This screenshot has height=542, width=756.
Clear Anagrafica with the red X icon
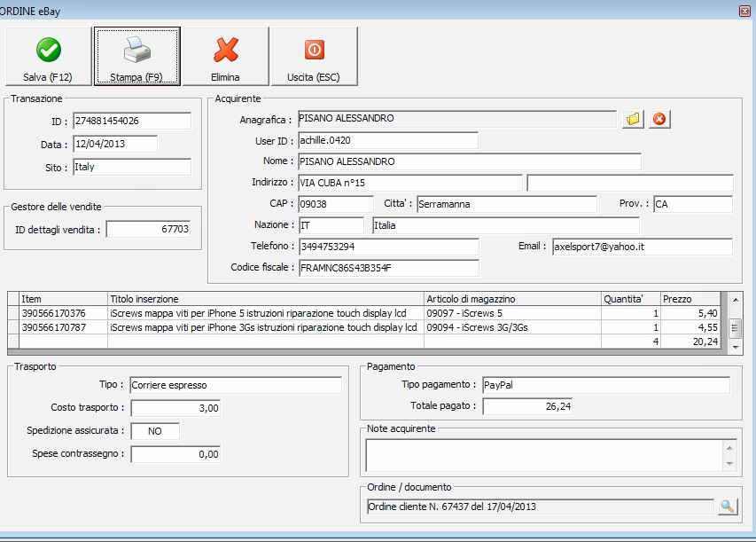click(x=659, y=119)
